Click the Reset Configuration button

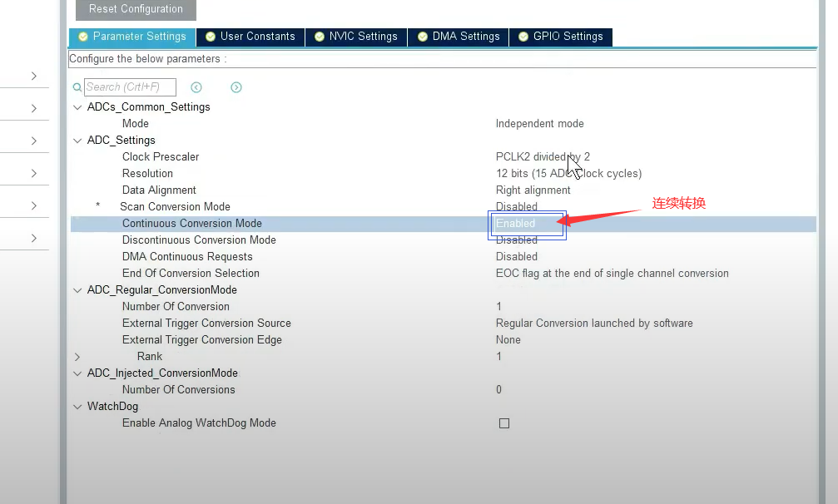pos(136,9)
